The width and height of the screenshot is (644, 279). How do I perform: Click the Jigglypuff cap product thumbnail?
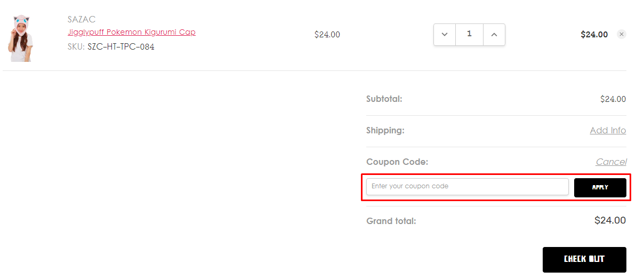tap(21, 38)
